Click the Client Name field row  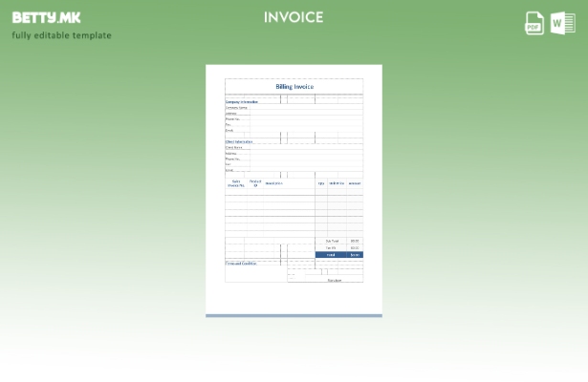point(234,148)
